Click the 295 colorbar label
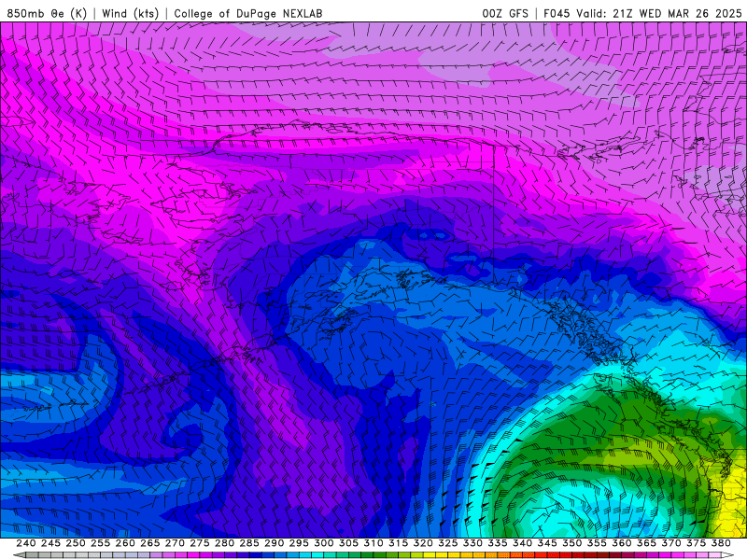 (299, 543)
